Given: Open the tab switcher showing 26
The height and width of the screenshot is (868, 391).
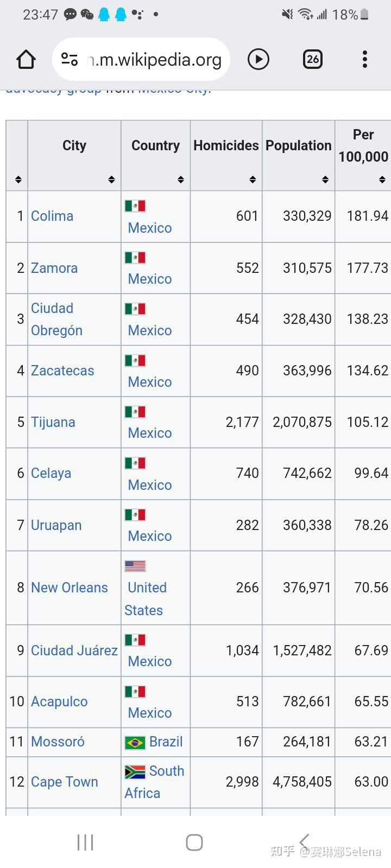Looking at the screenshot, I should [313, 59].
